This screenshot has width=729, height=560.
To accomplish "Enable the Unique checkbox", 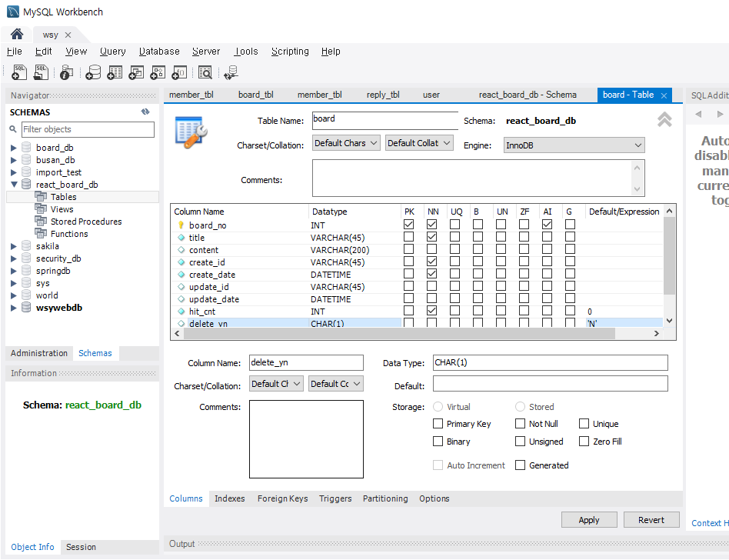I will [x=584, y=423].
